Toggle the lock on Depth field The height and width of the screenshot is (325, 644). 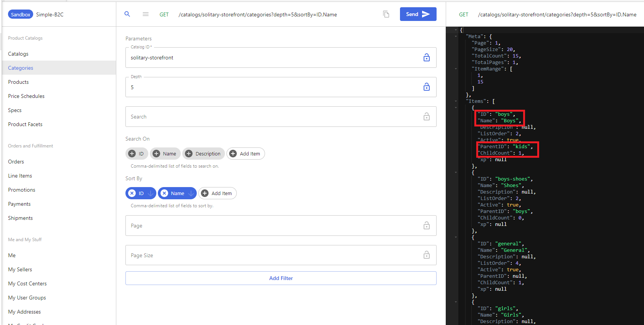point(427,87)
